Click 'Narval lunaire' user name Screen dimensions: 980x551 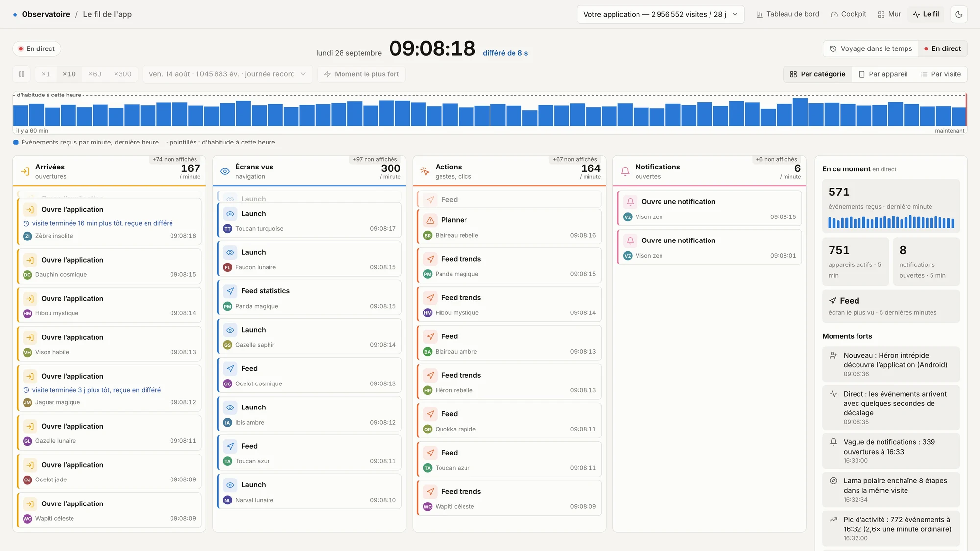[254, 500]
